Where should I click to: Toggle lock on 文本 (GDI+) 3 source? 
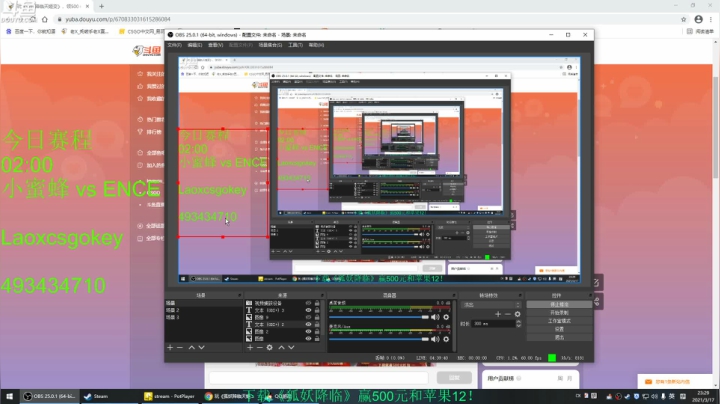[x=317, y=310]
